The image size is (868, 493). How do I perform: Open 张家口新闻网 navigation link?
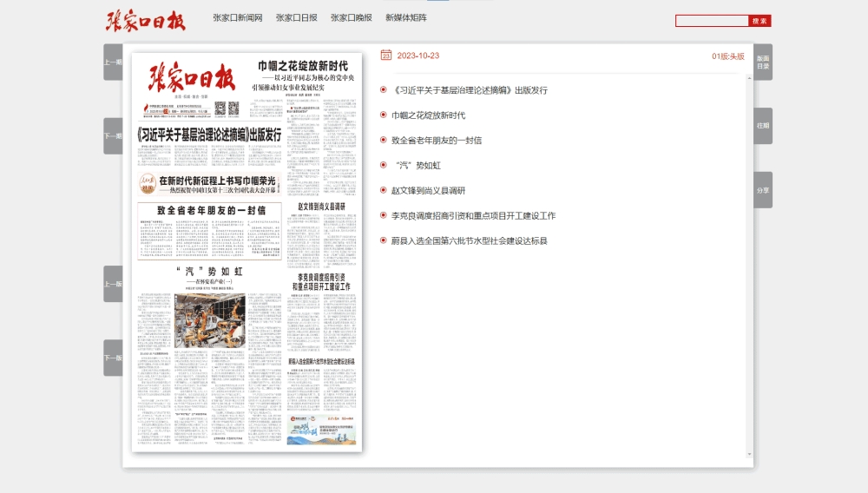pos(238,17)
